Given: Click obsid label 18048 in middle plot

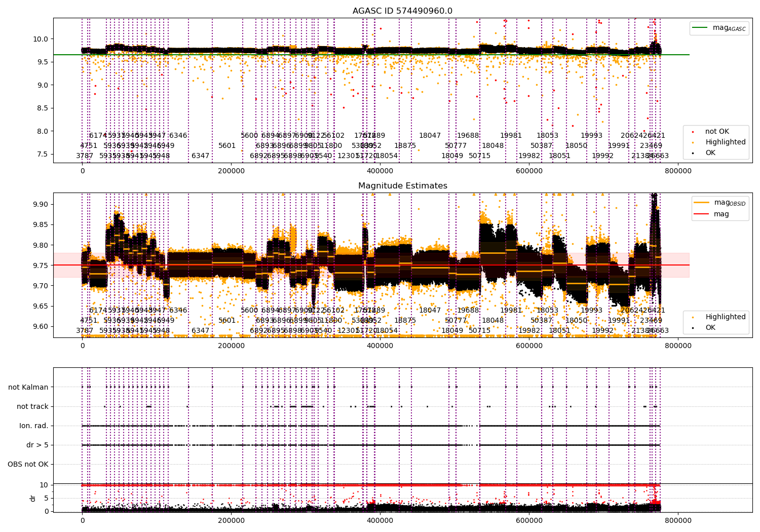Looking at the screenshot, I should (492, 320).
